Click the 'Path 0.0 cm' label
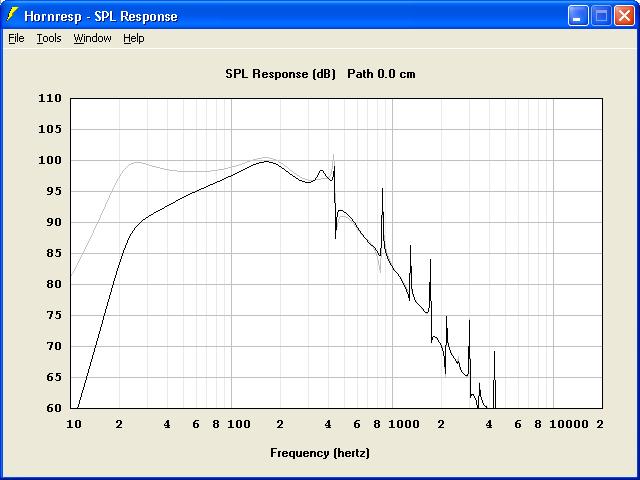Screen dimensions: 640x480 pos(381,74)
